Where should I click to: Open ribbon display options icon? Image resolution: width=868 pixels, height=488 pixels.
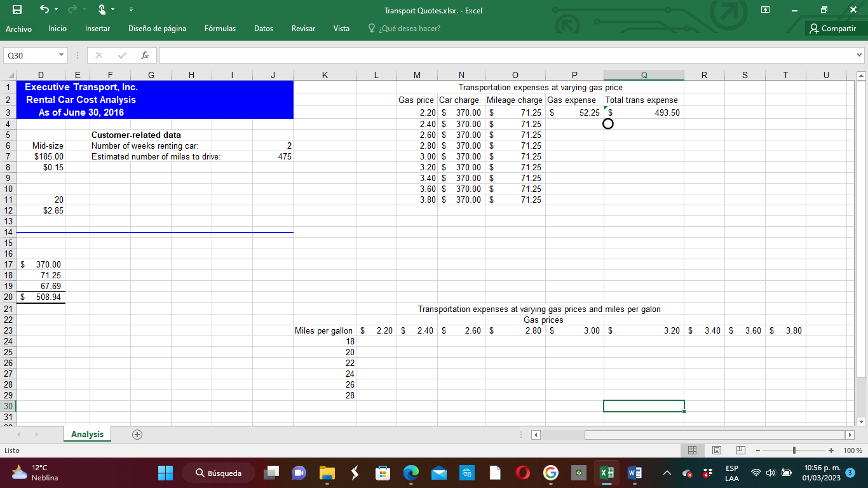(766, 11)
